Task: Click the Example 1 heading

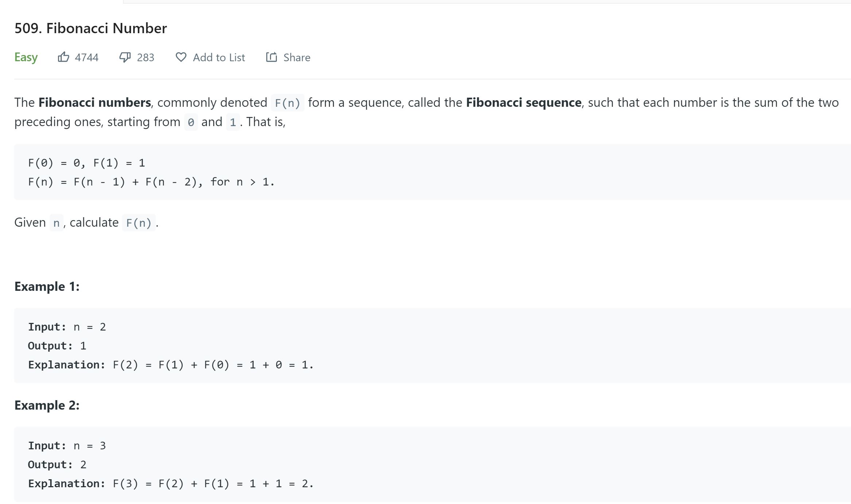Action: 47,286
